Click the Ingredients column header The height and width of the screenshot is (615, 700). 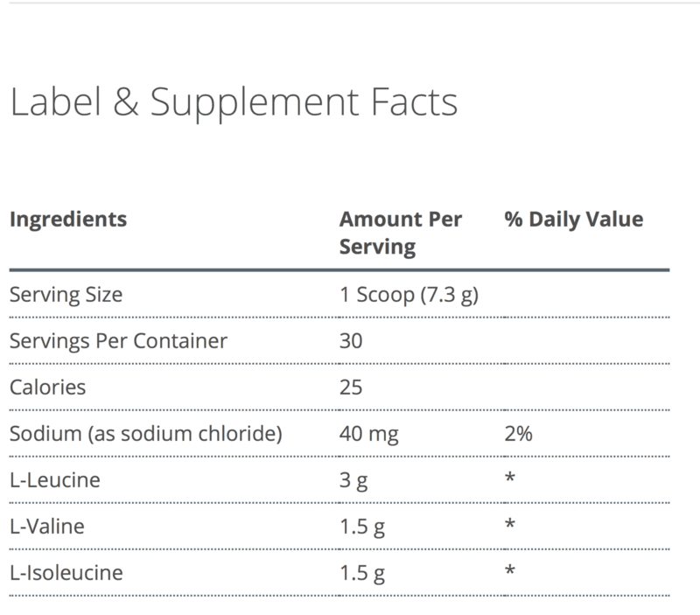click(x=67, y=219)
